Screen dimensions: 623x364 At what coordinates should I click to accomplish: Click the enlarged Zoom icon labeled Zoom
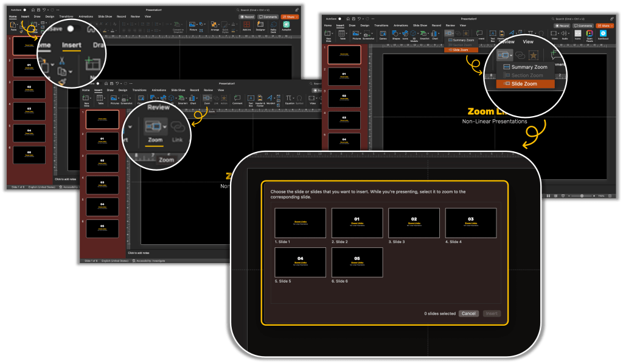tap(155, 126)
